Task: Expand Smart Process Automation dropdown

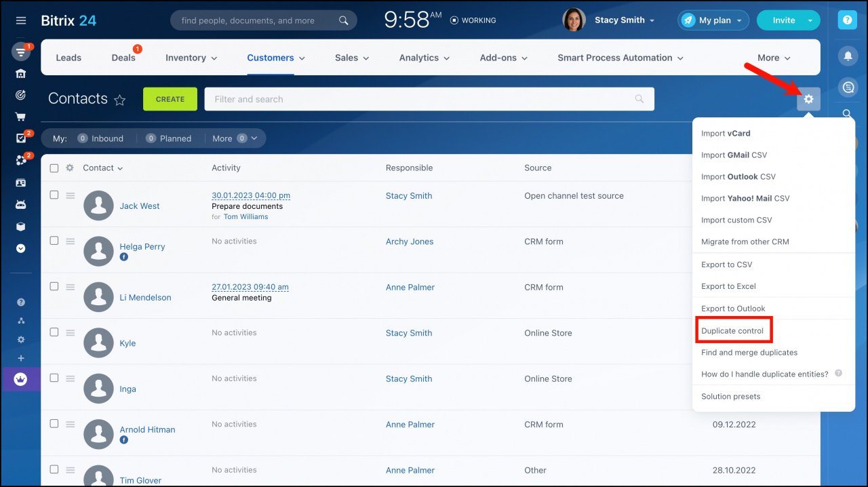Action: [620, 58]
